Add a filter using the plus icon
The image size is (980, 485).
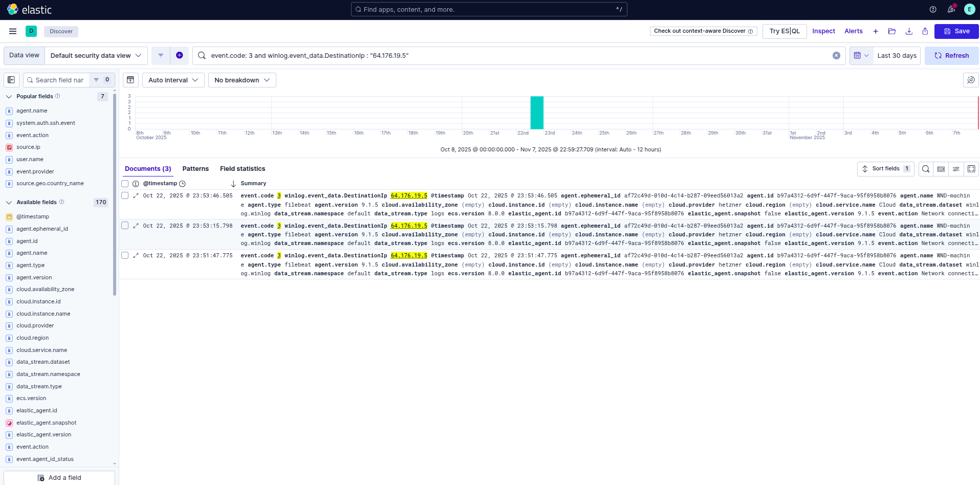(180, 55)
